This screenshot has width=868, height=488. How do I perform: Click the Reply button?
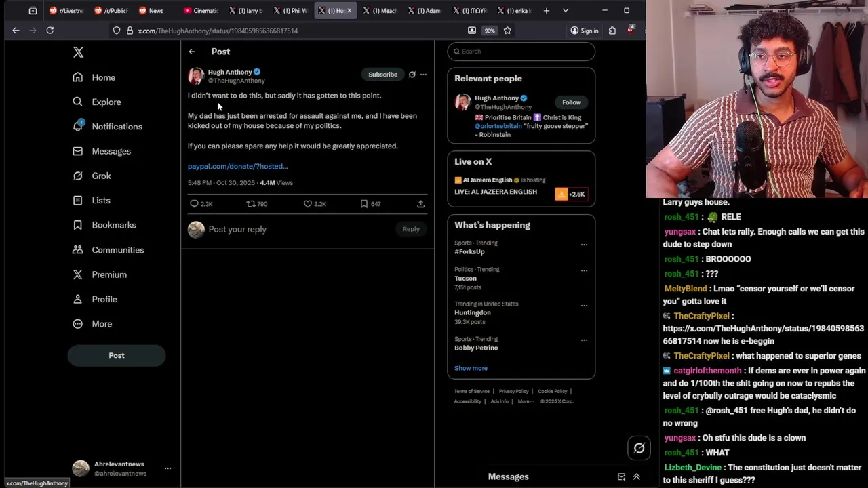coord(411,229)
